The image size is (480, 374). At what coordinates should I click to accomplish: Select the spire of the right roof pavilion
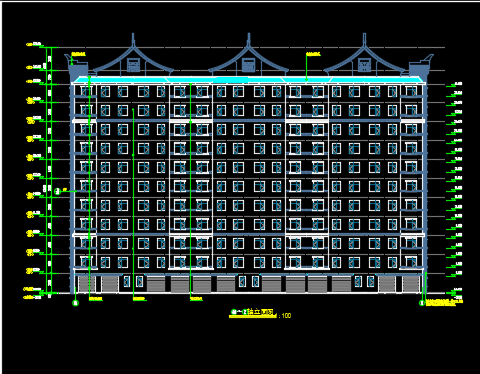tap(364, 40)
